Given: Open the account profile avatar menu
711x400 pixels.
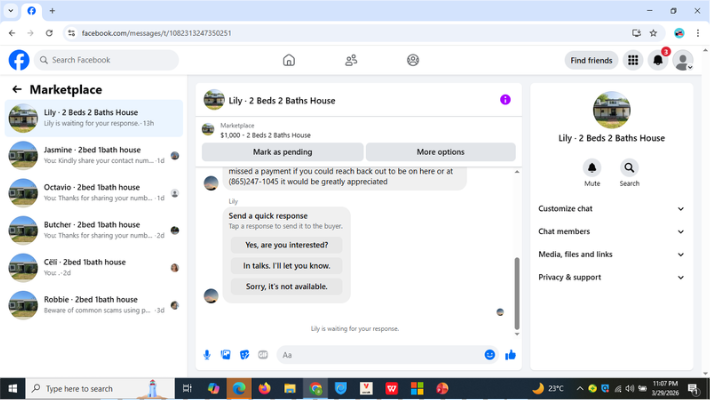Looking at the screenshot, I should point(682,60).
